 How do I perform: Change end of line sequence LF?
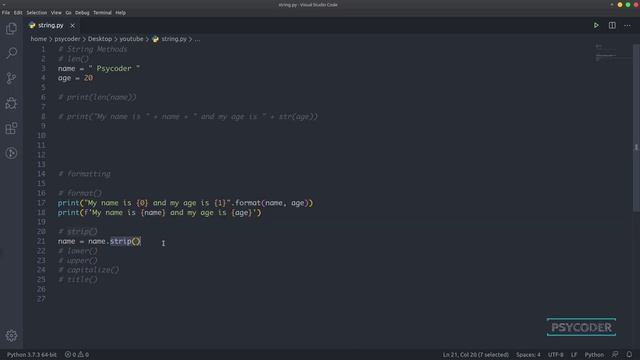pos(574,355)
